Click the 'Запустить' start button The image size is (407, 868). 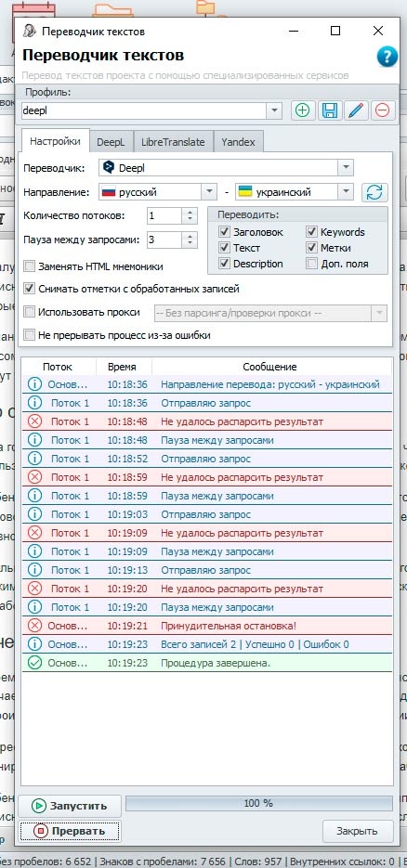point(70,806)
